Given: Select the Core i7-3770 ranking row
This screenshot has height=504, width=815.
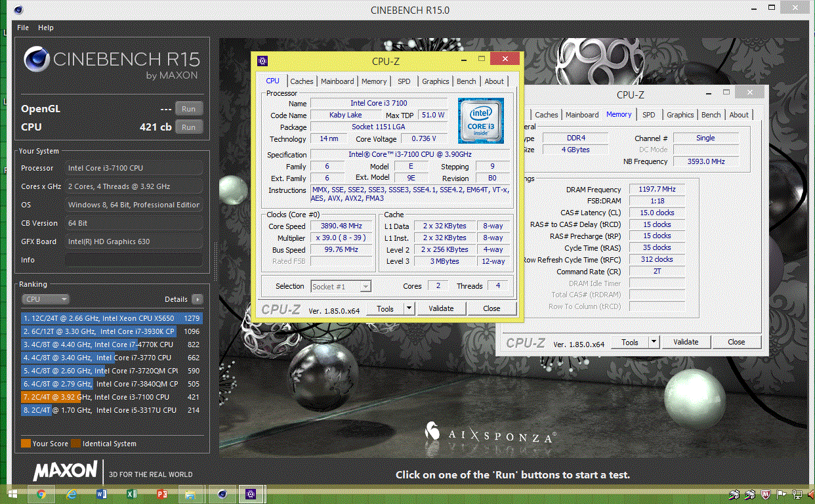Looking at the screenshot, I should [112, 358].
